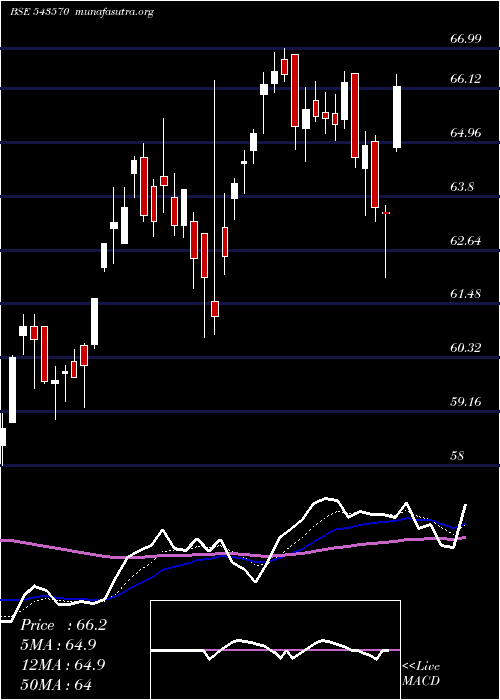Select the 59.16 price axis label
The height and width of the screenshot is (700, 500).
click(466, 402)
